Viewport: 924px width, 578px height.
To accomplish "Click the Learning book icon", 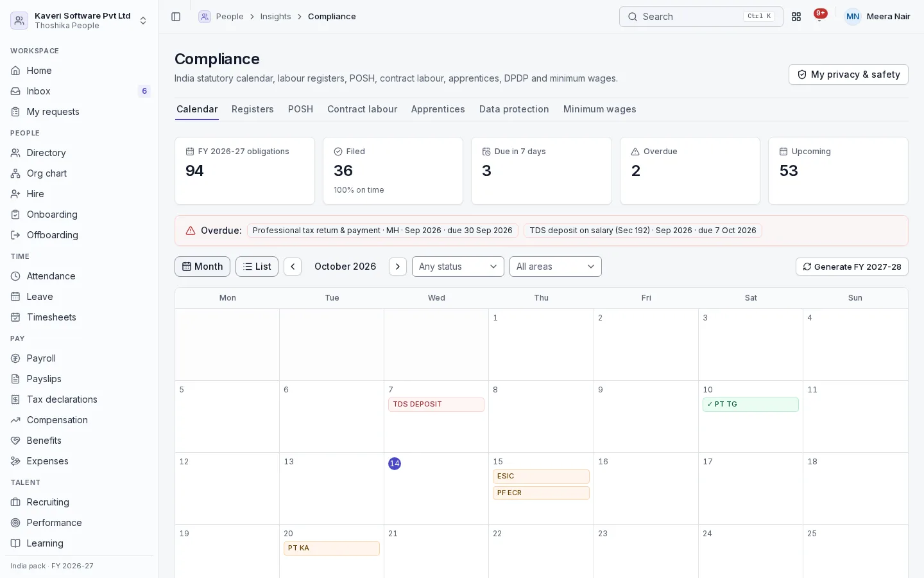I will coord(15,543).
